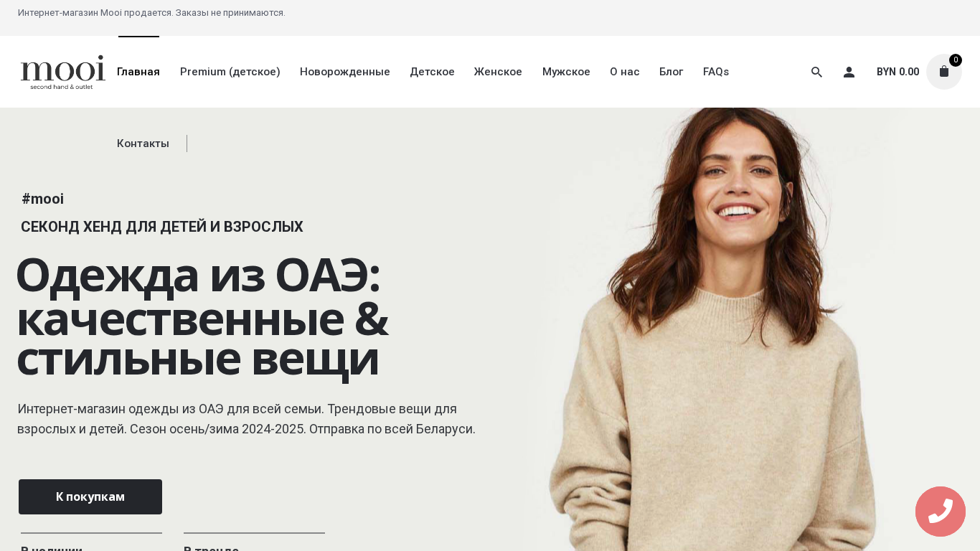Open the Блог page
The image size is (980, 551).
[672, 72]
